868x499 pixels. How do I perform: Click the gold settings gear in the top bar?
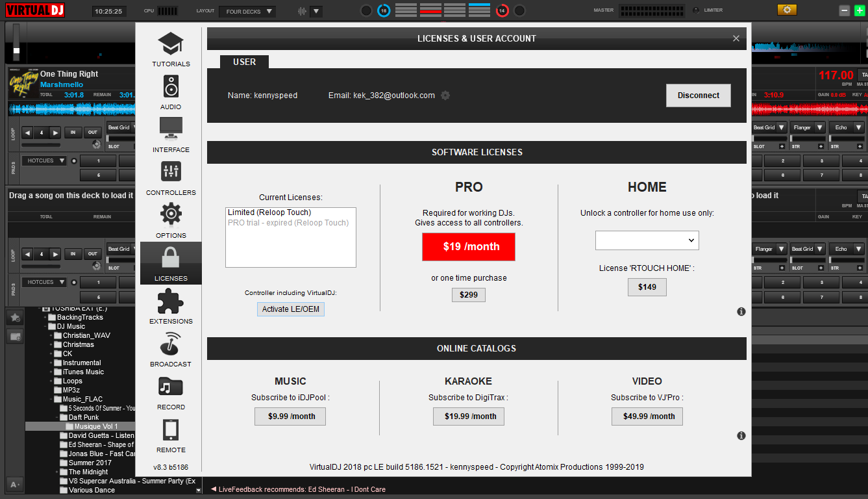click(787, 10)
